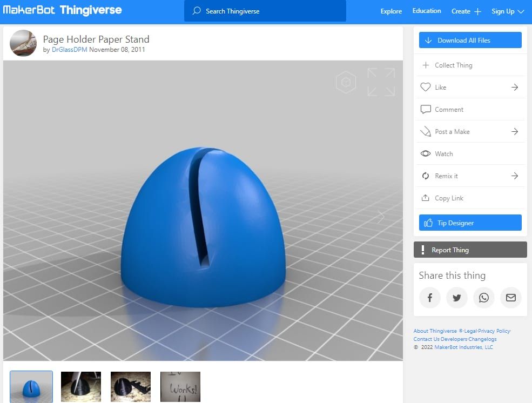Screen dimensions: 532x403
Task: Click the Comment speech bubble icon
Action: [426, 109]
